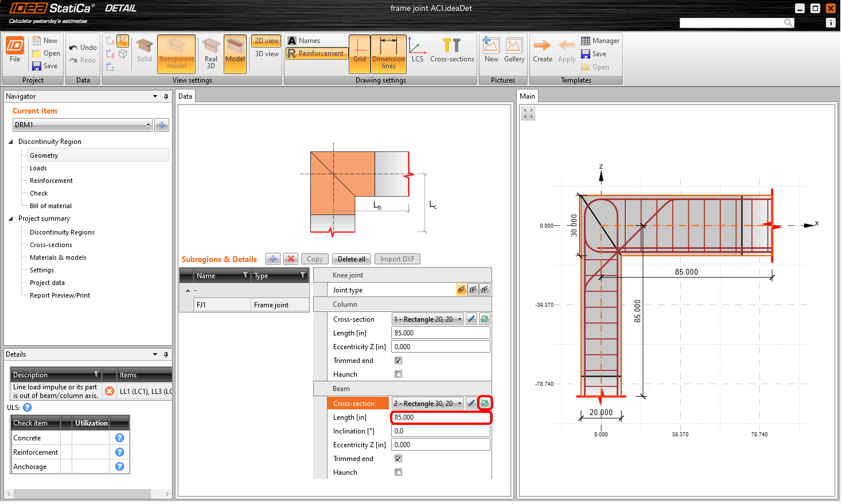Enable the Haunch checkbox under Column
842x504 pixels.
[399, 374]
